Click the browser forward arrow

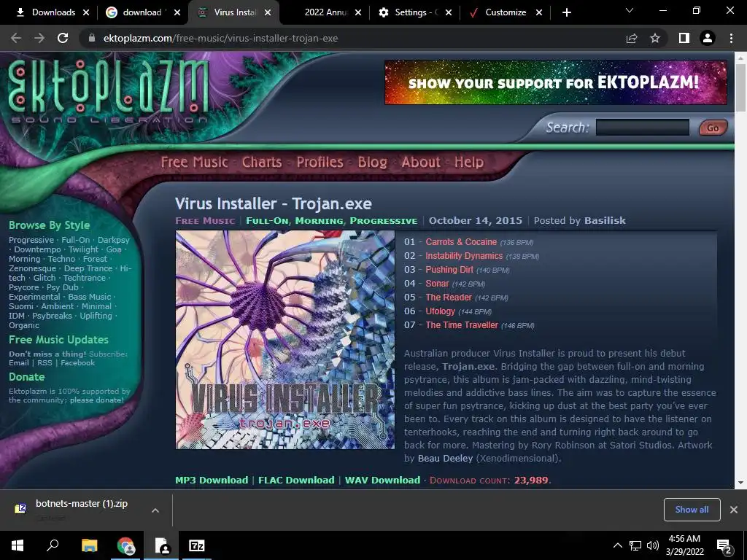39,38
